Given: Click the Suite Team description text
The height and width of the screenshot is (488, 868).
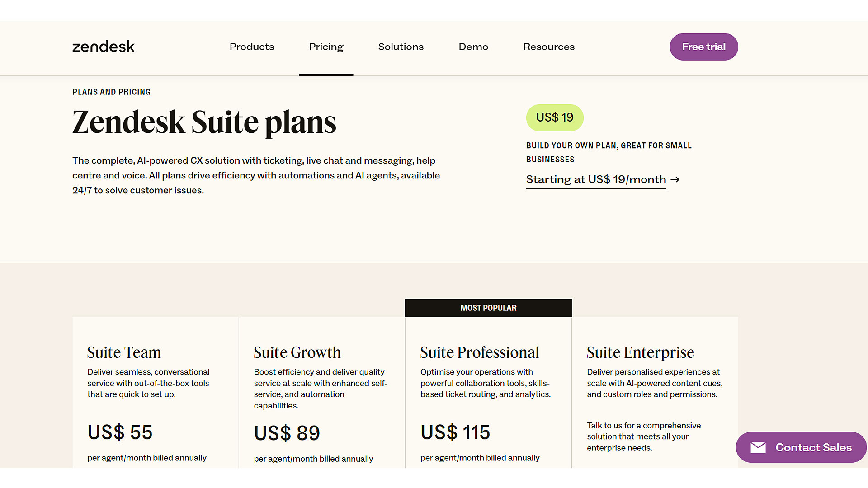Looking at the screenshot, I should pos(148,383).
